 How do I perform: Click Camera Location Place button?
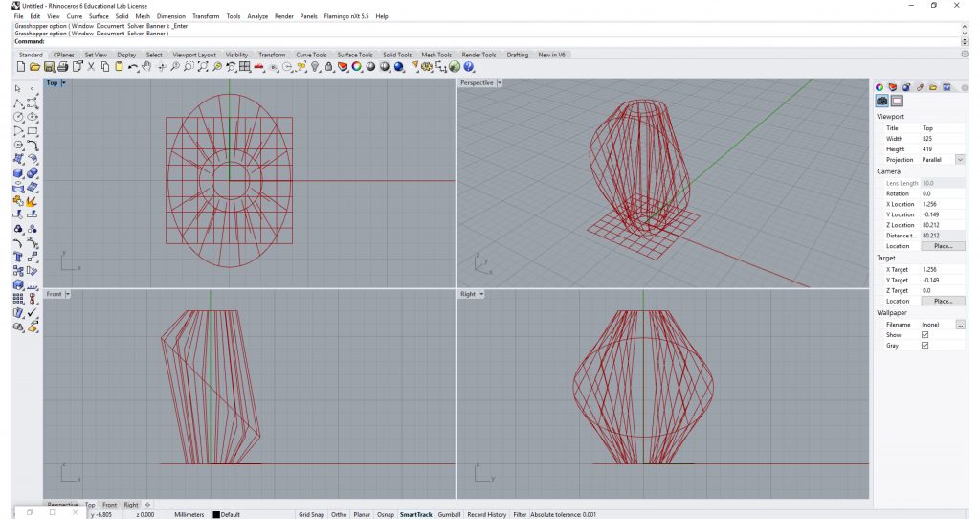click(943, 246)
